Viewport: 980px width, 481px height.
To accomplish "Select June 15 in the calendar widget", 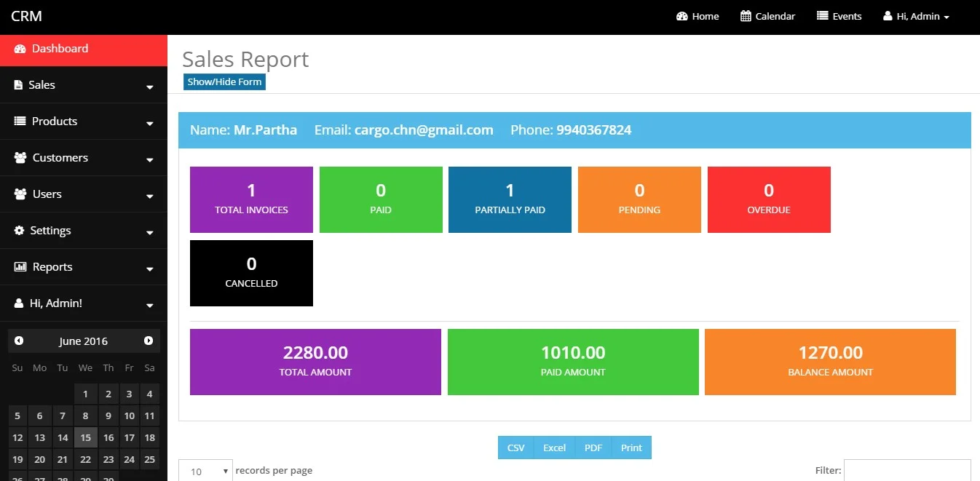I will 85,437.
